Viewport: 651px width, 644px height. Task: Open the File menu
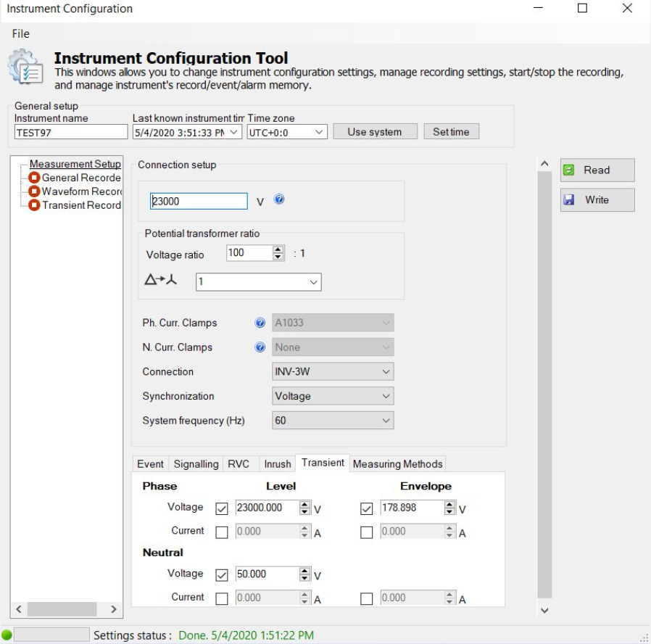point(21,34)
